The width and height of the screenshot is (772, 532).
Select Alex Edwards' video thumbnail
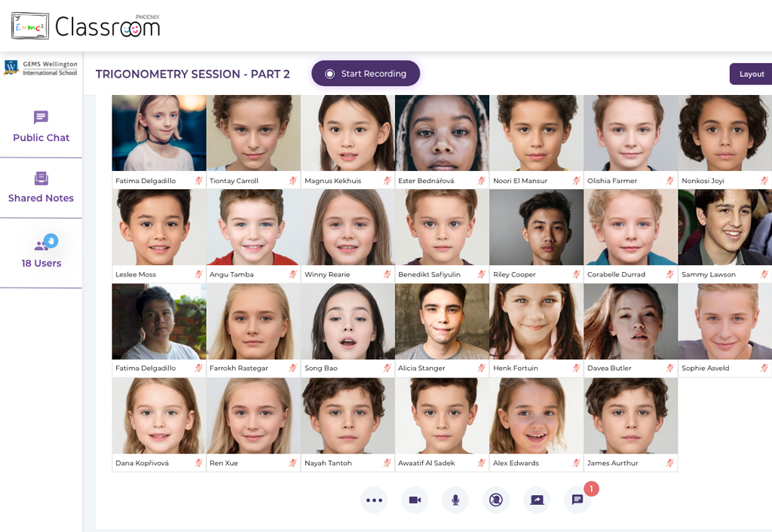pyautogui.click(x=536, y=416)
